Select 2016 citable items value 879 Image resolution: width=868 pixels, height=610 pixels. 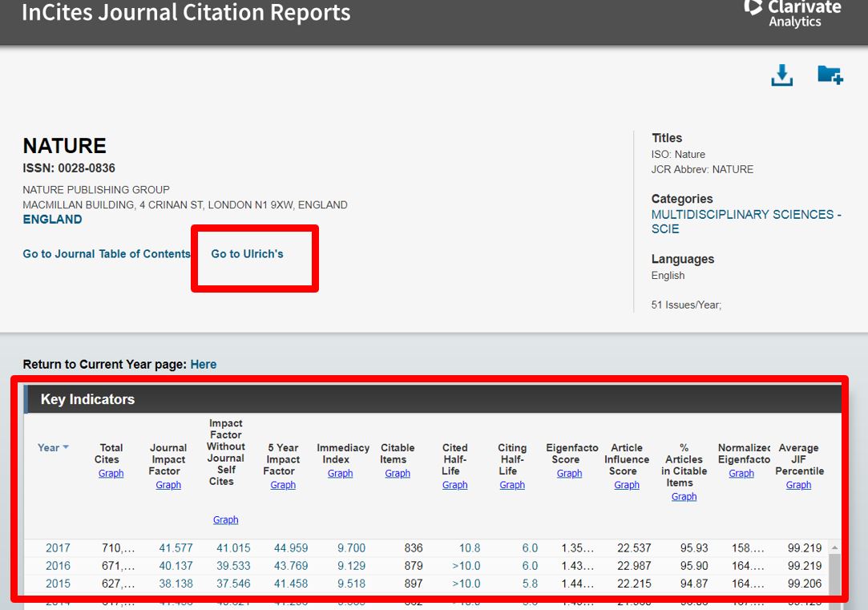413,566
